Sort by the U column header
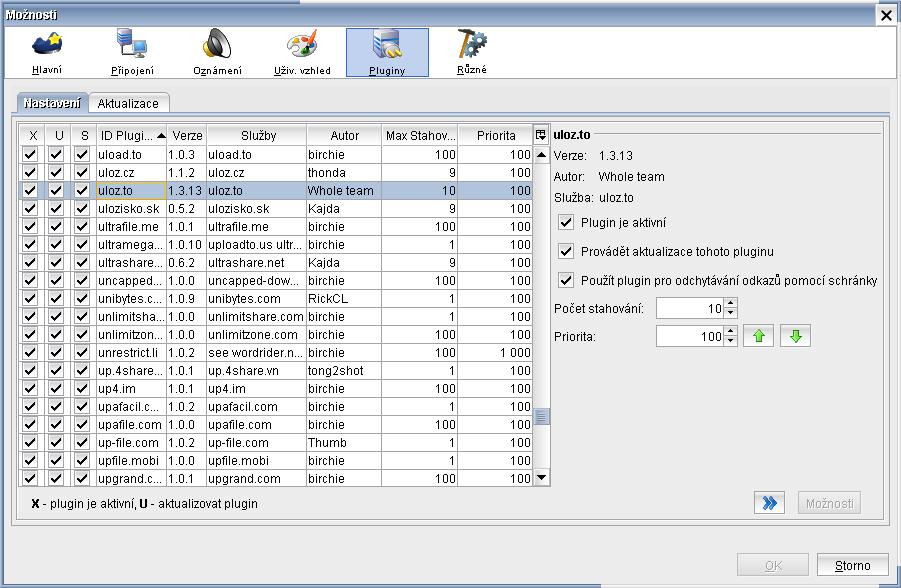 [59, 136]
